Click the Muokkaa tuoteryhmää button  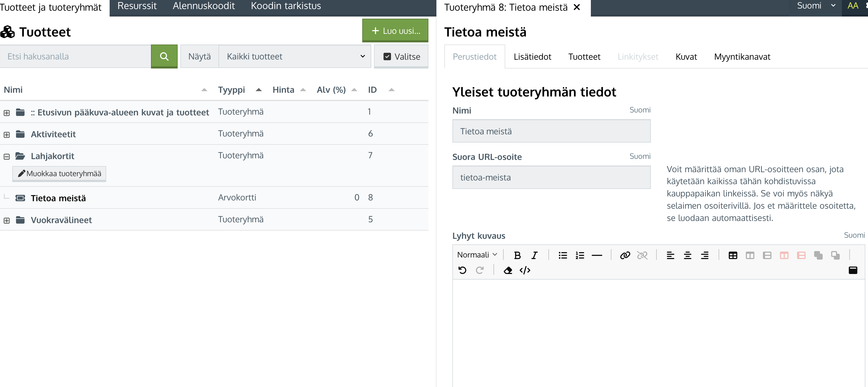click(59, 174)
